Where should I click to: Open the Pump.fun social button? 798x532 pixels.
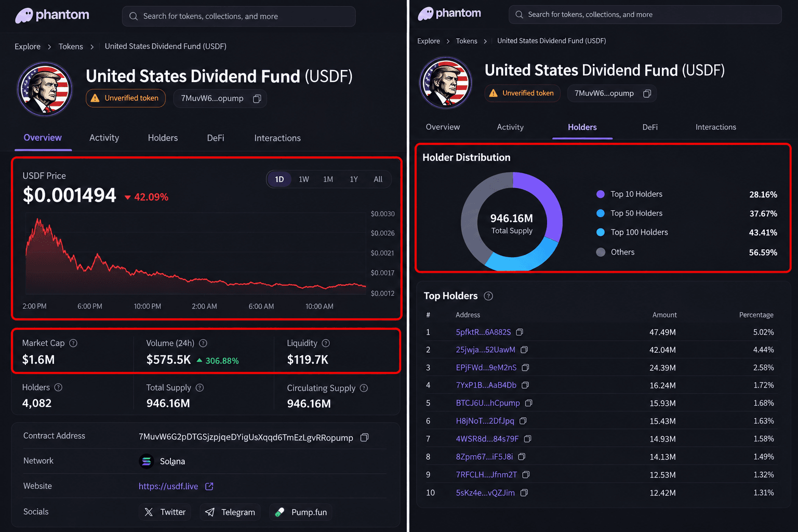click(301, 512)
